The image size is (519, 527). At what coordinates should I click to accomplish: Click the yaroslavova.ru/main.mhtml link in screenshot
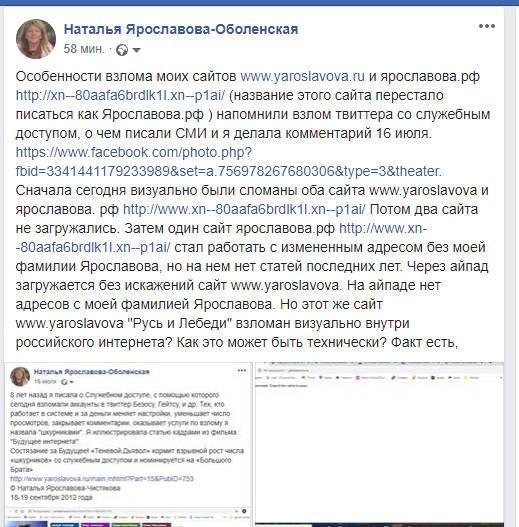[102, 479]
